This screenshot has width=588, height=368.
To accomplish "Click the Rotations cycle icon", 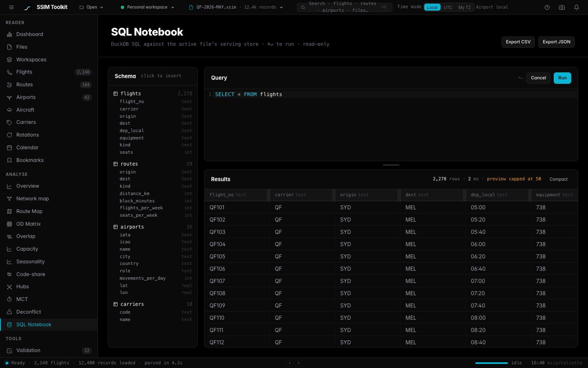I will point(9,135).
